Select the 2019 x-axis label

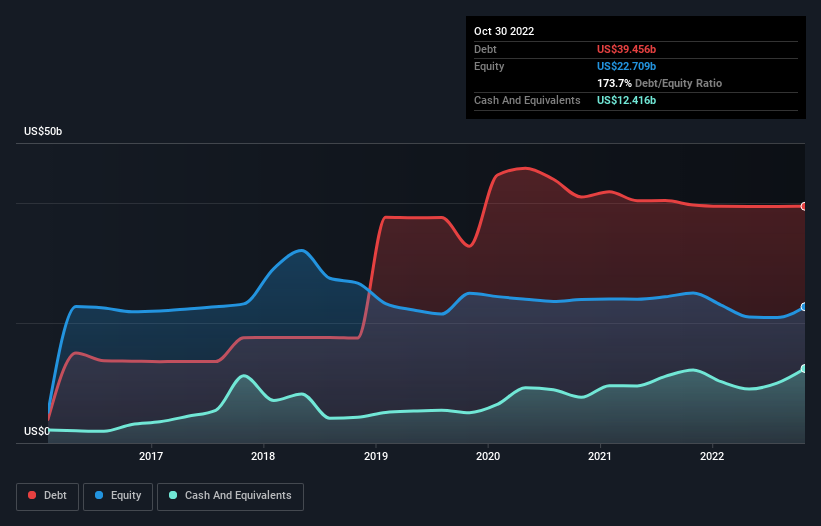pyautogui.click(x=376, y=456)
